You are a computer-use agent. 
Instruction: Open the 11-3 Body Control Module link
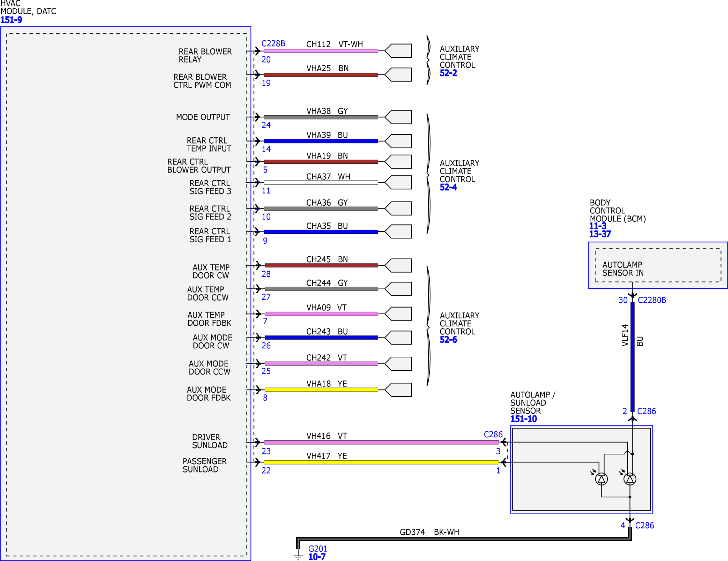[597, 226]
